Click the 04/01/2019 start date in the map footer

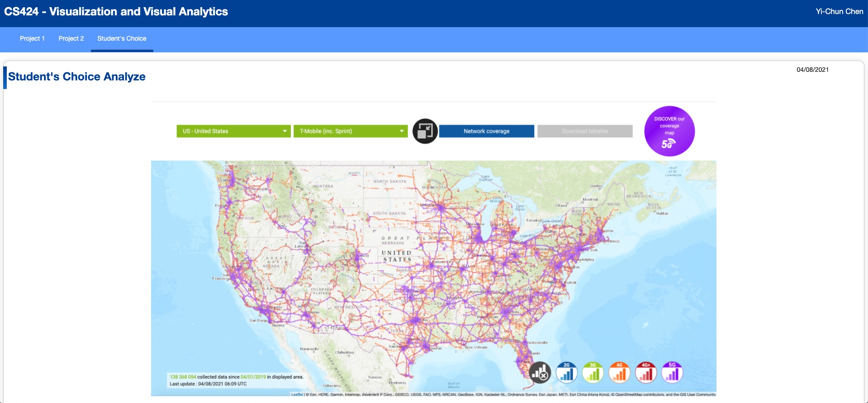(x=253, y=377)
